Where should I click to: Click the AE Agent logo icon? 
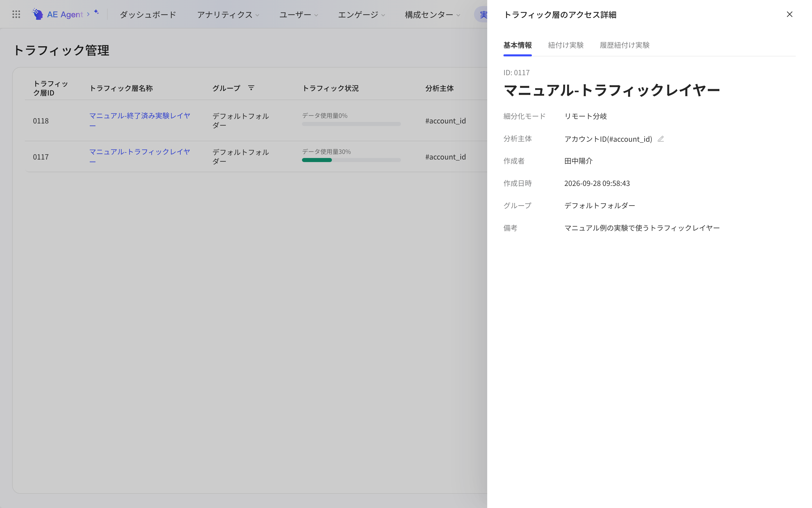point(38,14)
